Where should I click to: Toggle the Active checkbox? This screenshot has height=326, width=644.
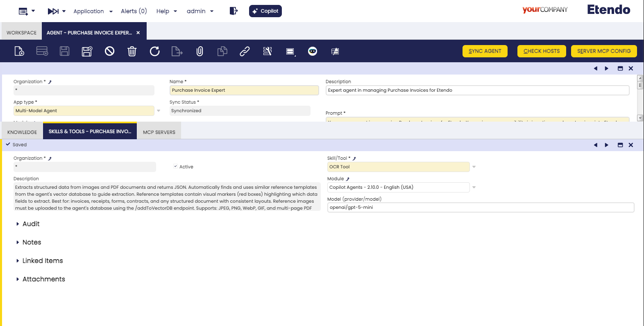point(175,167)
